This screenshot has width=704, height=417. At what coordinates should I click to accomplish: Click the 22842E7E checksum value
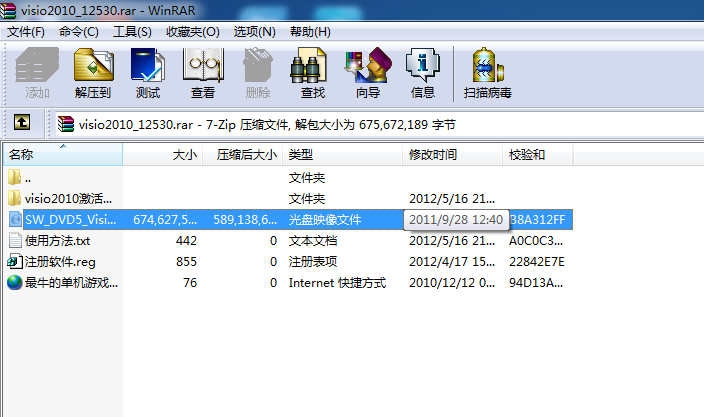click(x=537, y=262)
